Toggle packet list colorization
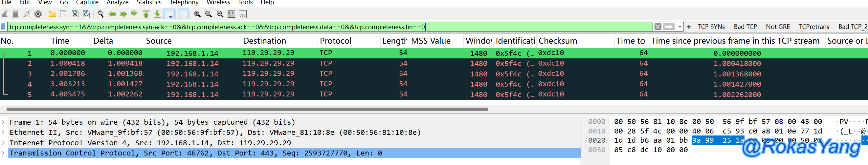The height and width of the screenshot is (165, 868). click(x=183, y=14)
